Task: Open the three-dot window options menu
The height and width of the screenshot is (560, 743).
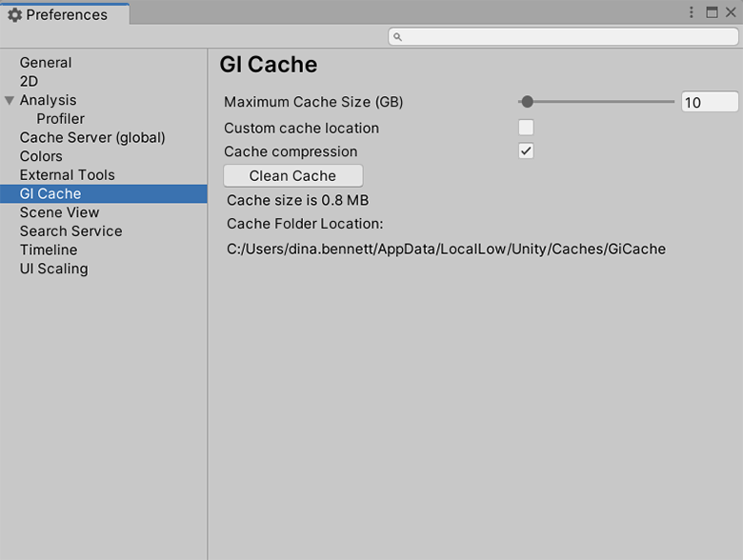Action: click(x=692, y=12)
